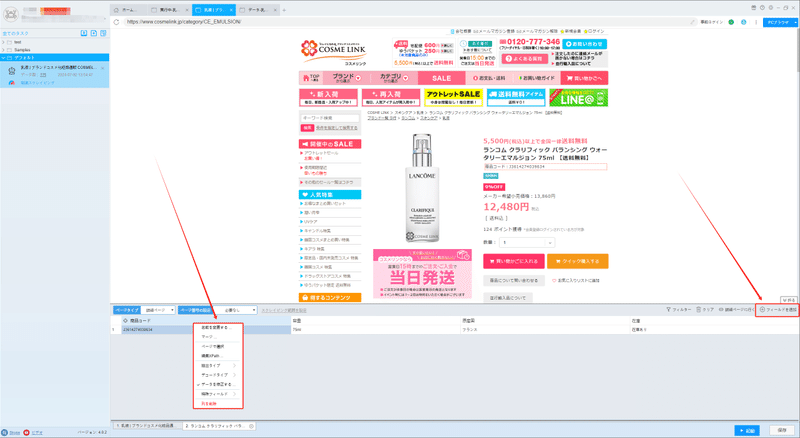Click the orange クイック購入する button
The width and height of the screenshot is (800, 438).
(x=578, y=261)
